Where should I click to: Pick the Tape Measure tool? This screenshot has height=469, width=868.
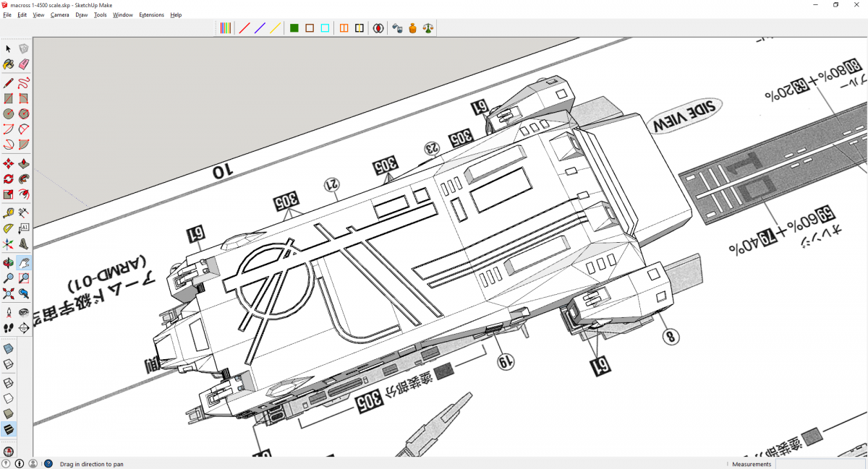click(9, 212)
